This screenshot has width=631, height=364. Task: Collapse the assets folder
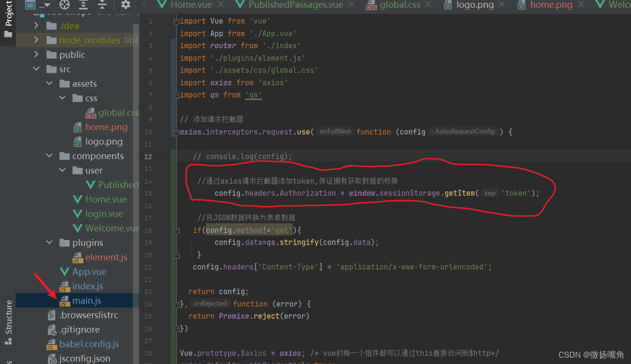pyautogui.click(x=50, y=83)
